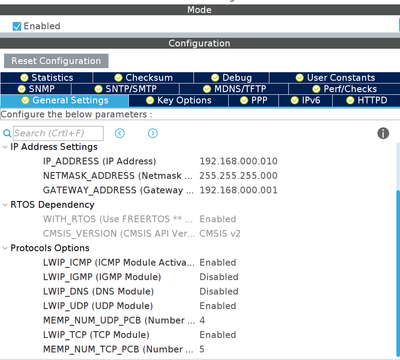Screen dimensions: 400x360
Task: Edit netmask value 255.255.255.000
Action: pyautogui.click(x=238, y=176)
